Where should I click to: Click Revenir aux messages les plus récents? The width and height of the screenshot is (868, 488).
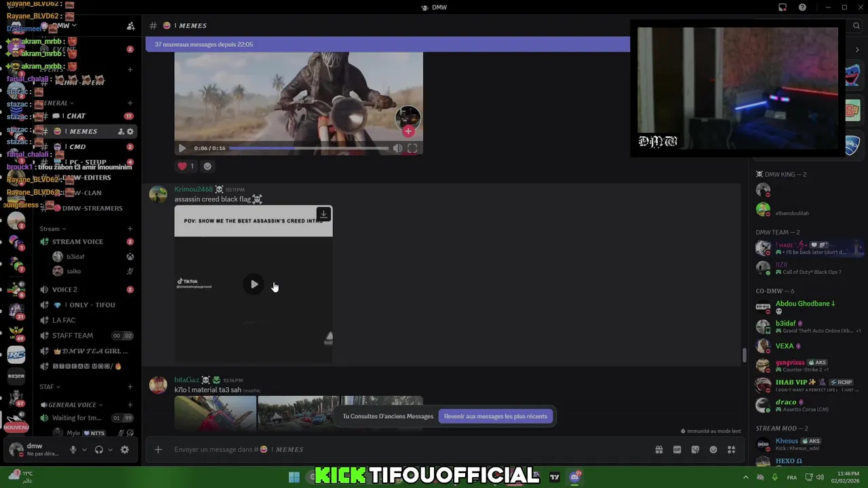pyautogui.click(x=496, y=416)
